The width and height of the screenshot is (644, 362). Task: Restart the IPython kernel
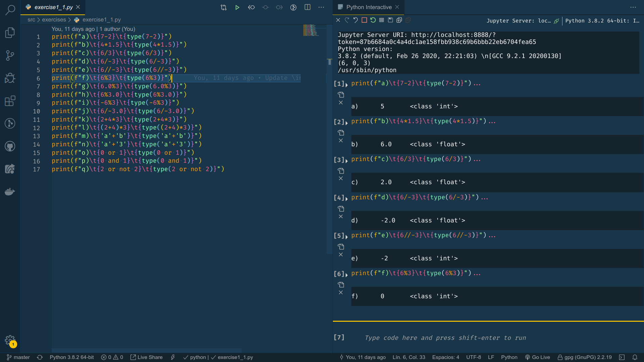(373, 20)
